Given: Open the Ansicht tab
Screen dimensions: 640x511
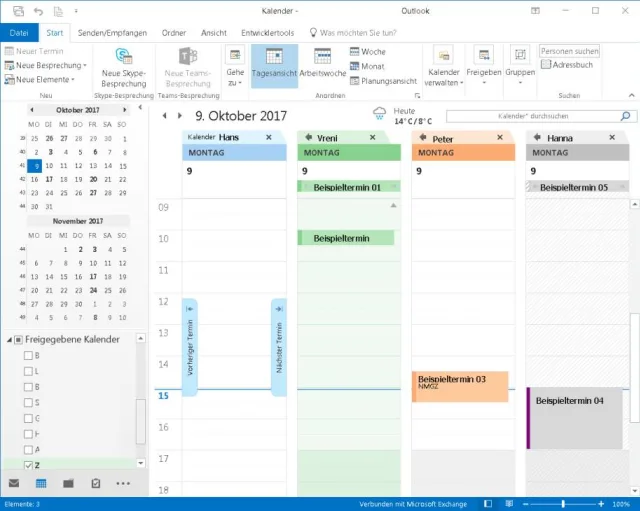Looking at the screenshot, I should (213, 33).
